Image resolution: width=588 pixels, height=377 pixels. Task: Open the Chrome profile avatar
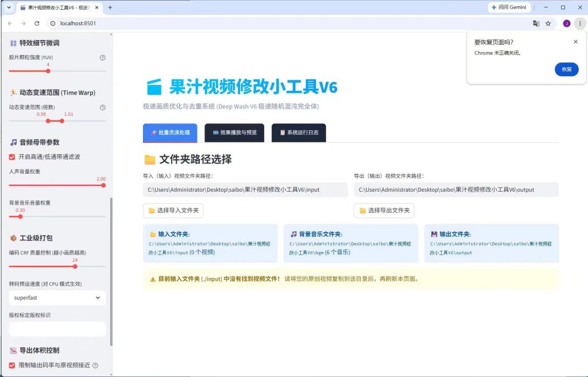[567, 23]
